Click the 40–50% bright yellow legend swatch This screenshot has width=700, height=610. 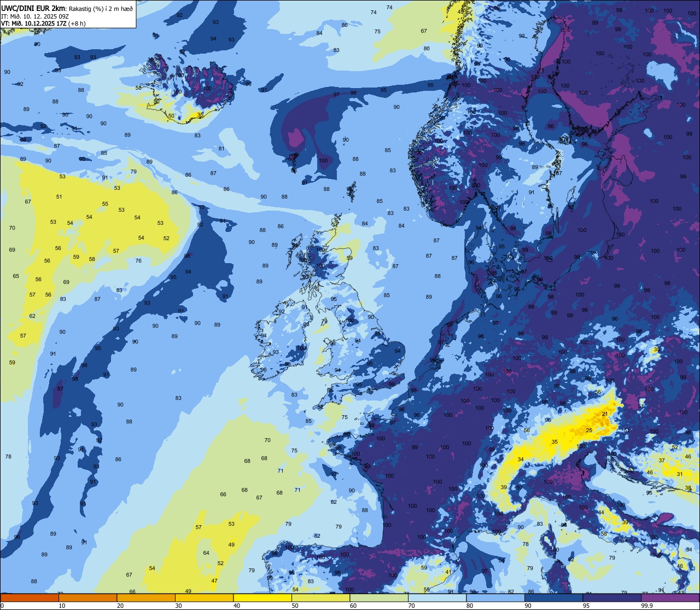tap(262, 597)
